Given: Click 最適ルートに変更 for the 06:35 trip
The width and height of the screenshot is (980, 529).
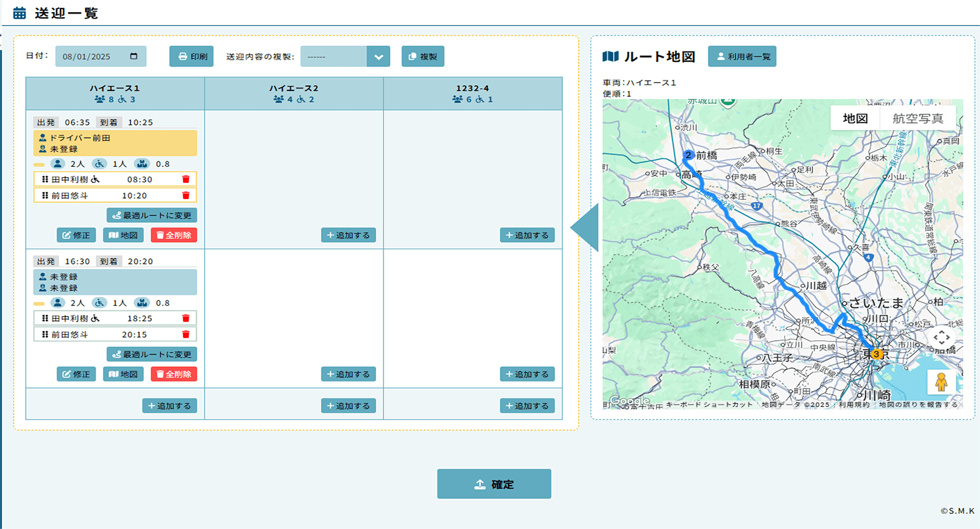Looking at the screenshot, I should (152, 215).
